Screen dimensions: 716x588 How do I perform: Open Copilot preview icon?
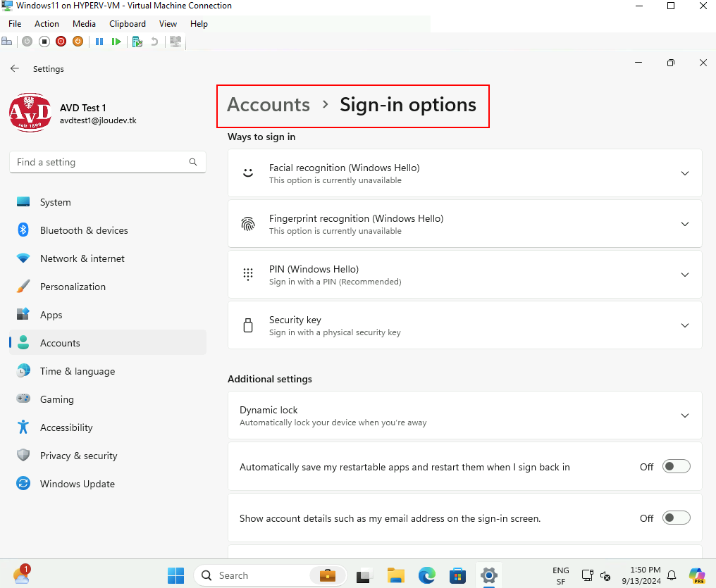click(x=697, y=576)
